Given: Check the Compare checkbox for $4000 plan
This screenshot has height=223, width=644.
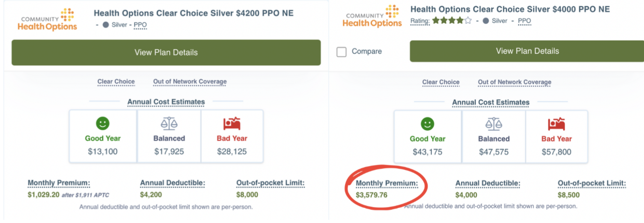Looking at the screenshot, I should click(342, 52).
